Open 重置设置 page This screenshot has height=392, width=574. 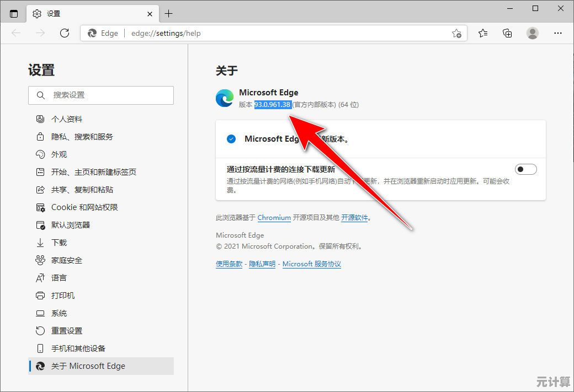[x=101, y=331]
